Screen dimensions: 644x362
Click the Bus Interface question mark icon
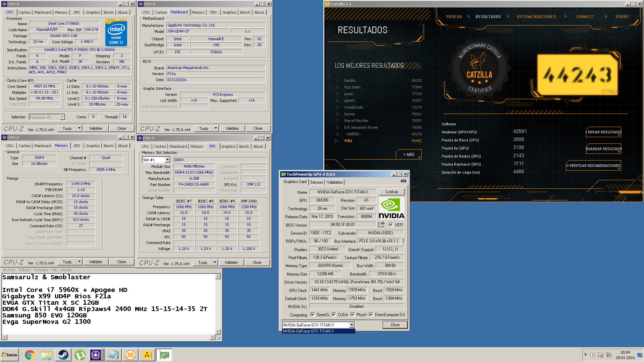[403, 241]
